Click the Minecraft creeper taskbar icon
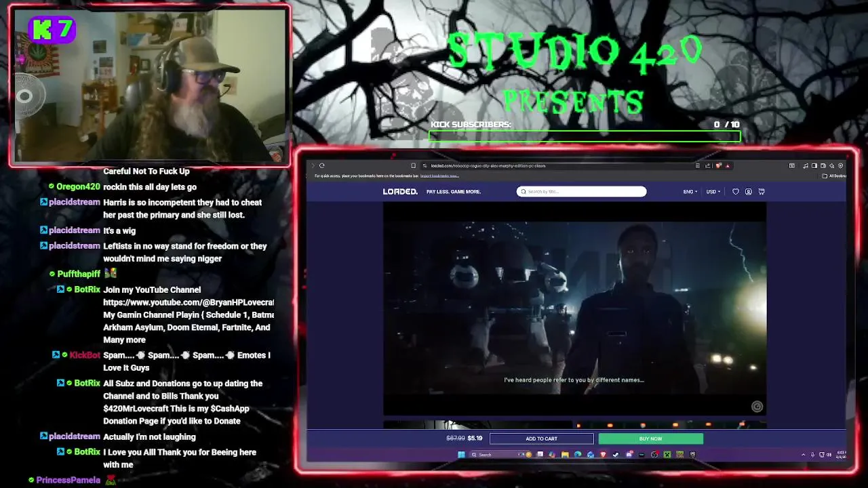The width and height of the screenshot is (868, 488). [x=667, y=454]
